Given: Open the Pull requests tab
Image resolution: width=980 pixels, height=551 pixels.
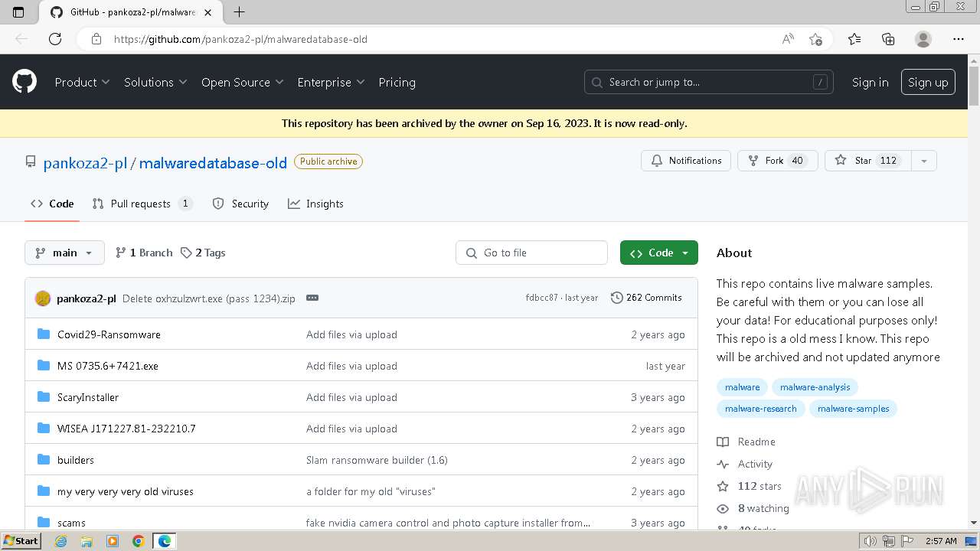Looking at the screenshot, I should pos(142,204).
